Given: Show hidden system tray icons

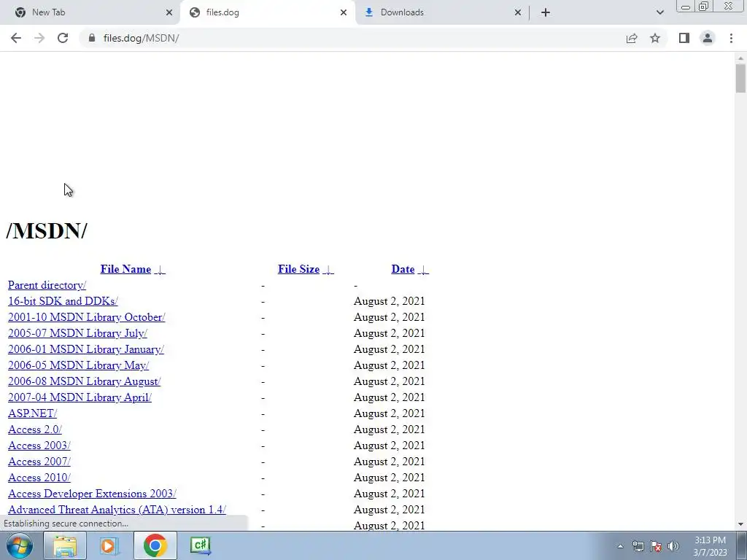Looking at the screenshot, I should [x=620, y=546].
